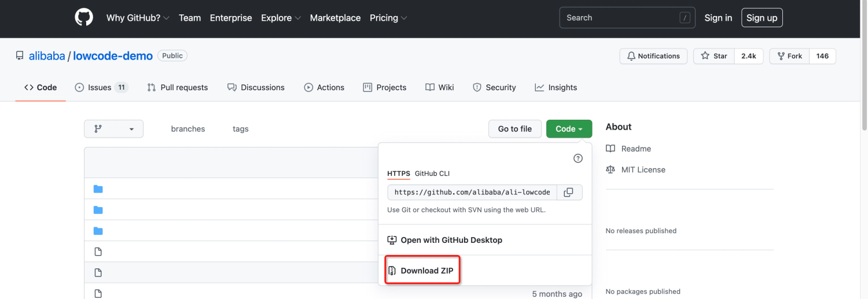Click the Go to file button
The width and height of the screenshot is (868, 299).
(514, 129)
